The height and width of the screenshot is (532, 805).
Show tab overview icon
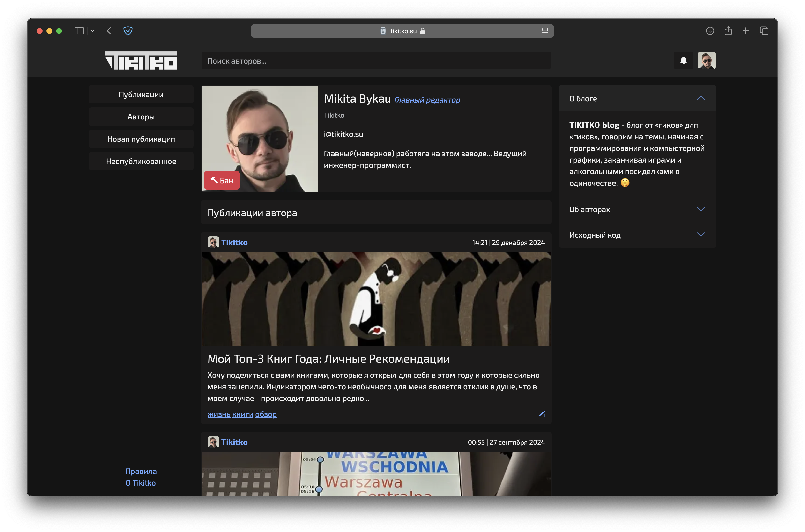[x=764, y=31]
